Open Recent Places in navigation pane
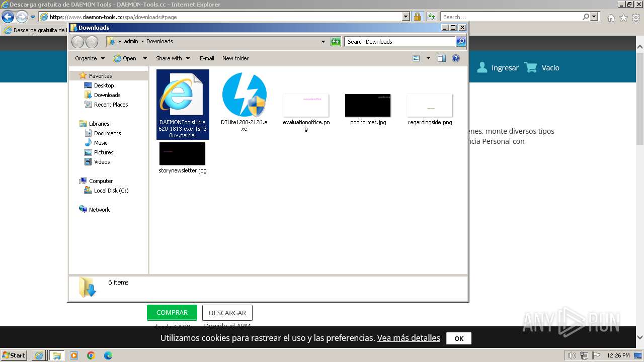Viewport: 644px width, 362px height. click(111, 105)
